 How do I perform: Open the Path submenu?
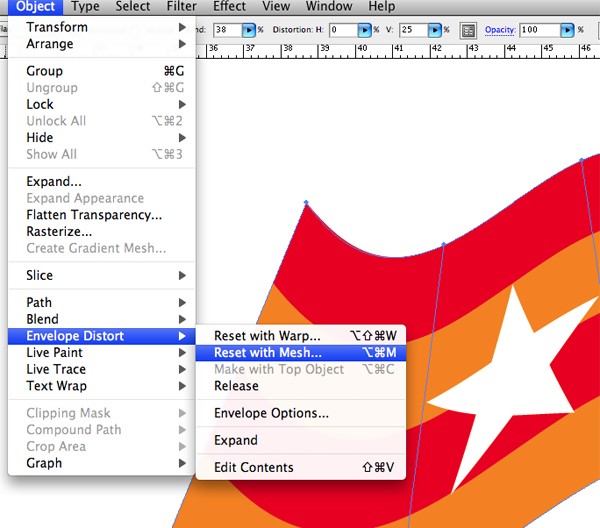pyautogui.click(x=102, y=302)
